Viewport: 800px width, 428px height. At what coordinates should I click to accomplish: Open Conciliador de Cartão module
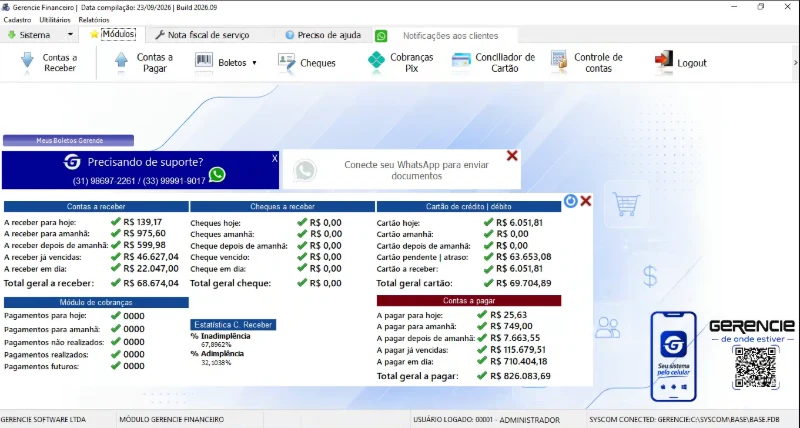493,63
